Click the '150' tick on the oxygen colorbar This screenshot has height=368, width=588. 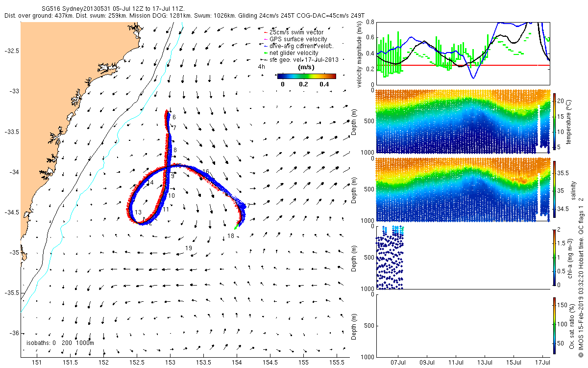pos(563,305)
